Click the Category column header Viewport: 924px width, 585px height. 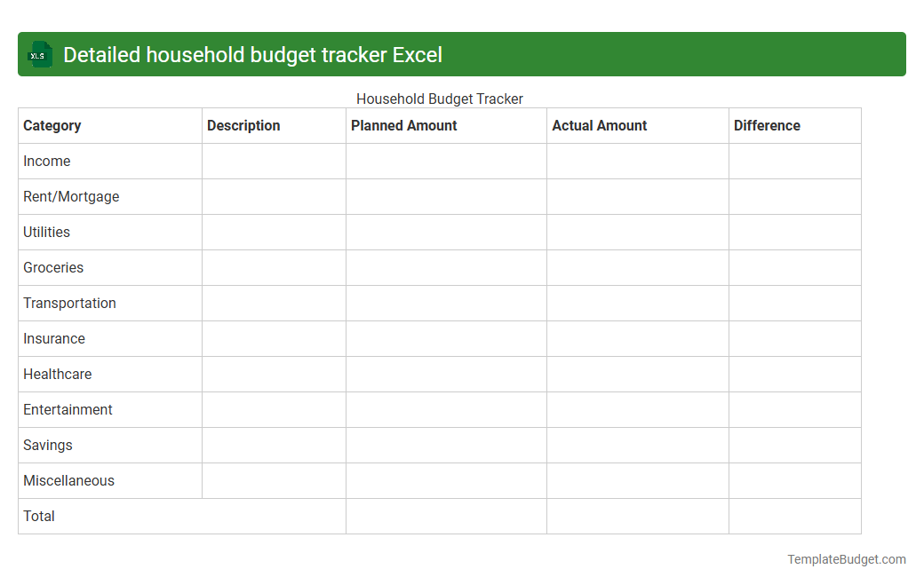pos(52,125)
